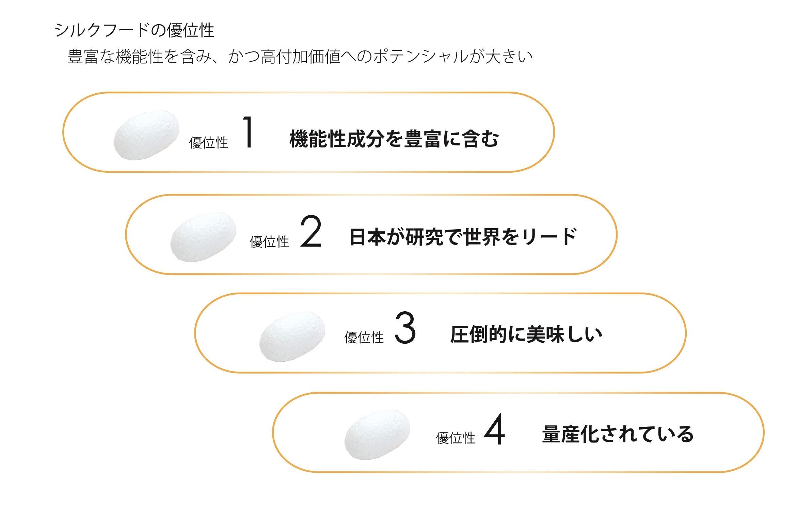812x515 pixels.
Task: Select the text 機能性成分を豊富に含む
Action: [x=394, y=139]
